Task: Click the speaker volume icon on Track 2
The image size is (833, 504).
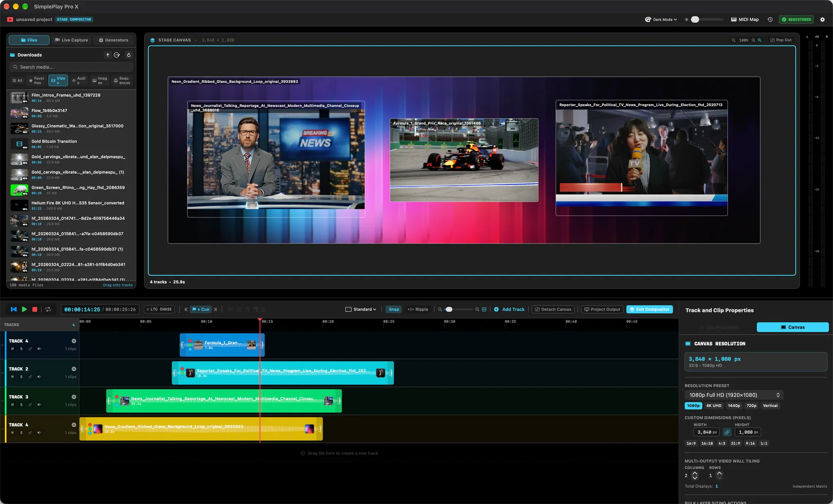Action: pyautogui.click(x=39, y=377)
